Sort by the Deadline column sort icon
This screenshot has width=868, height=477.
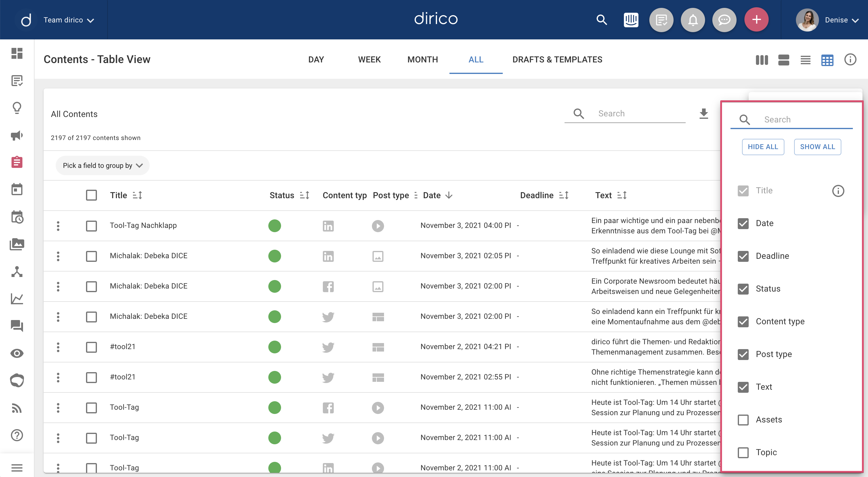tap(564, 195)
